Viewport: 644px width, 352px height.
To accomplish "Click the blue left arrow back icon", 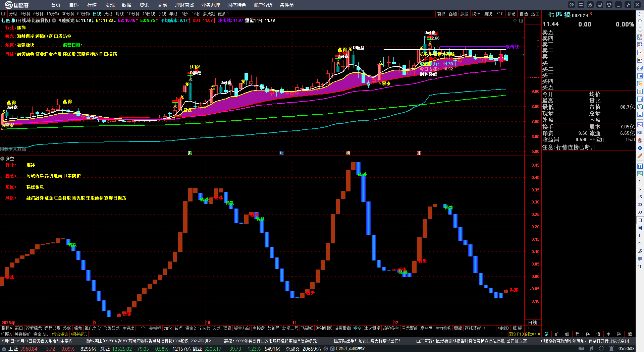I will 640,14.
